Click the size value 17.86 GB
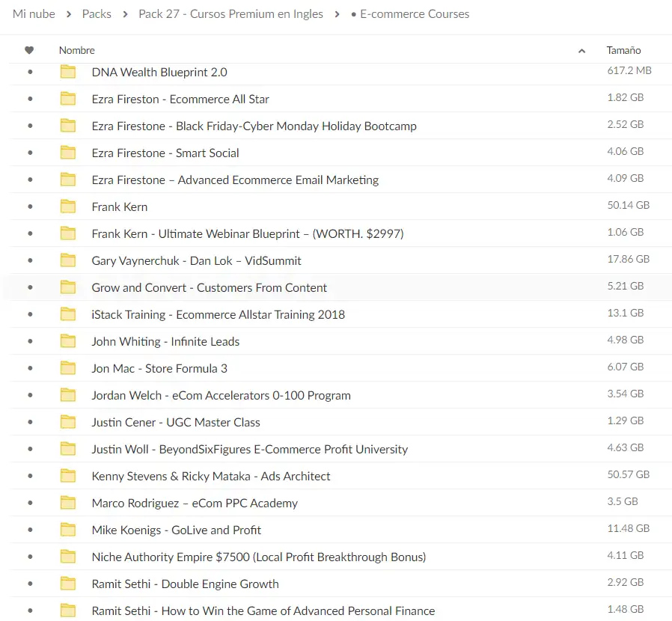Screen dimensions: 672x621 click(629, 259)
